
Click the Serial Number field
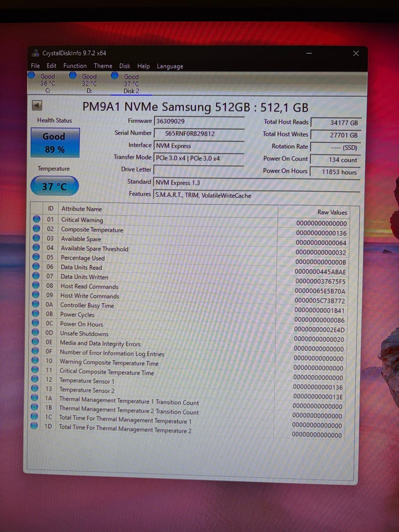click(x=199, y=133)
